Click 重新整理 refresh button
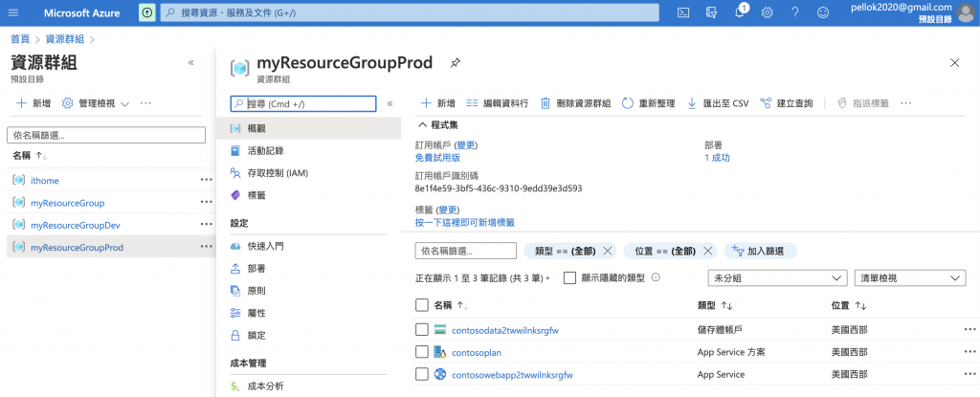 [x=649, y=103]
